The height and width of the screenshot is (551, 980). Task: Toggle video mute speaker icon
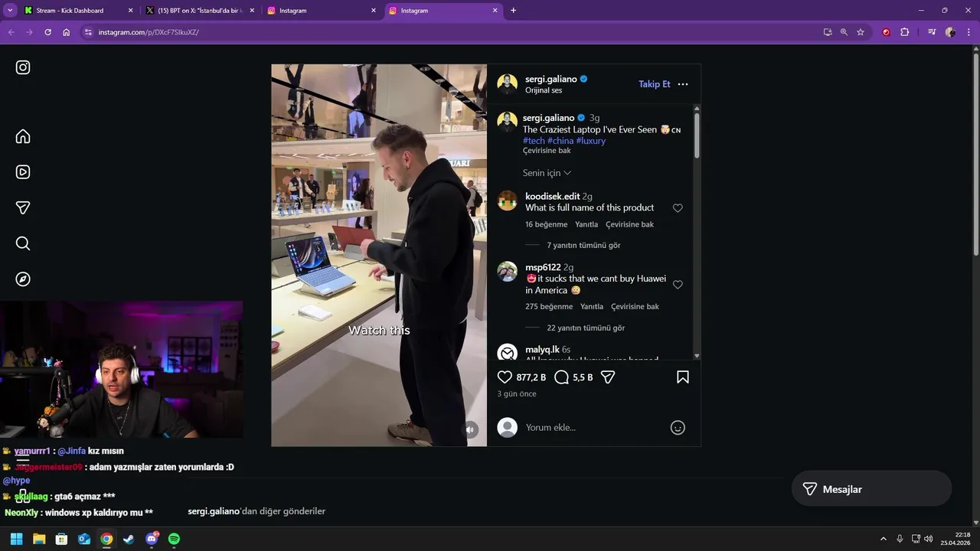[x=470, y=430]
